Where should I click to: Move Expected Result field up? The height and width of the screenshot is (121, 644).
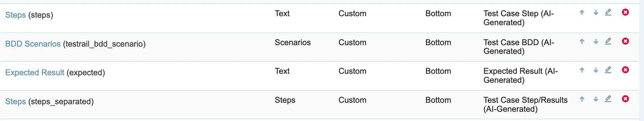582,70
